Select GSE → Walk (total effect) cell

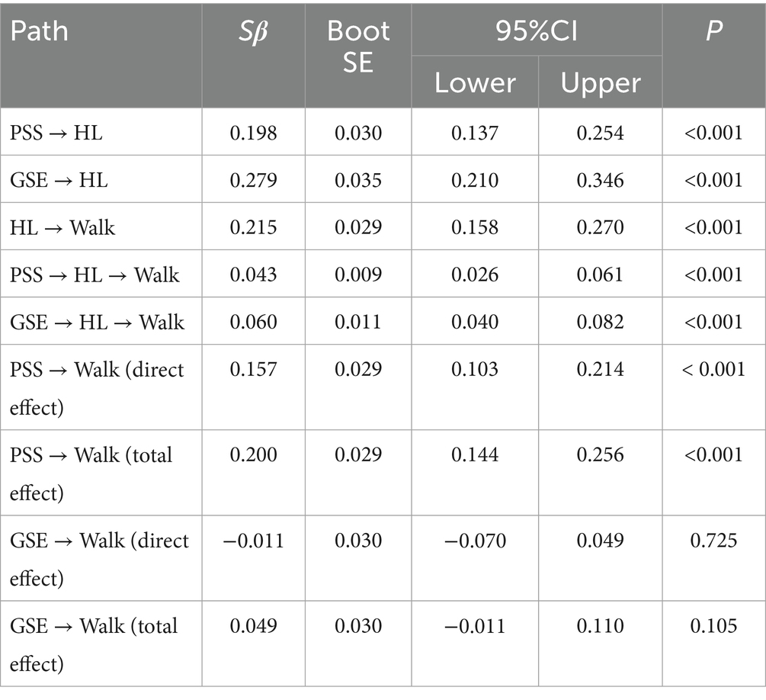pyautogui.click(x=94, y=644)
